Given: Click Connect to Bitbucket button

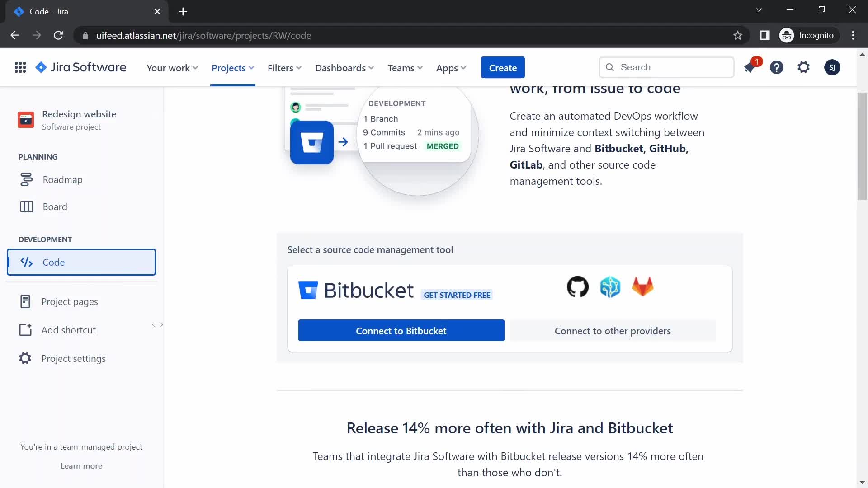Looking at the screenshot, I should coord(401,330).
